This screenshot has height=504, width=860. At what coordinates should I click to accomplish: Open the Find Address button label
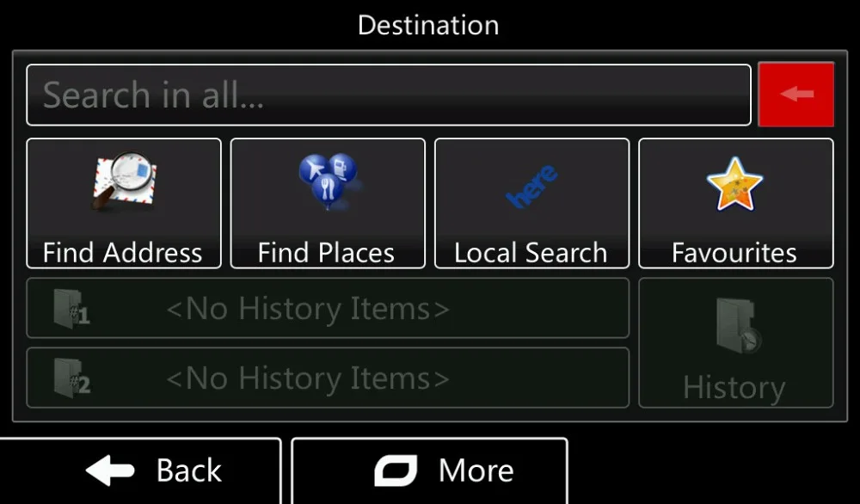click(x=122, y=253)
